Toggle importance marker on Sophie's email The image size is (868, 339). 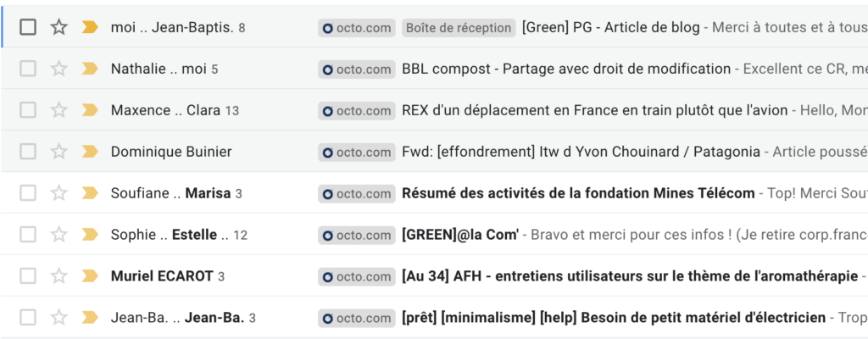[90, 235]
